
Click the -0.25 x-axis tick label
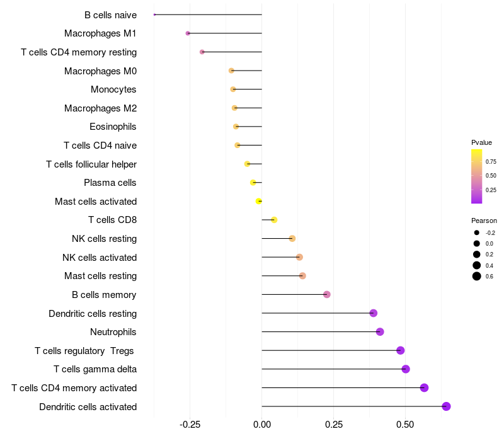point(190,425)
